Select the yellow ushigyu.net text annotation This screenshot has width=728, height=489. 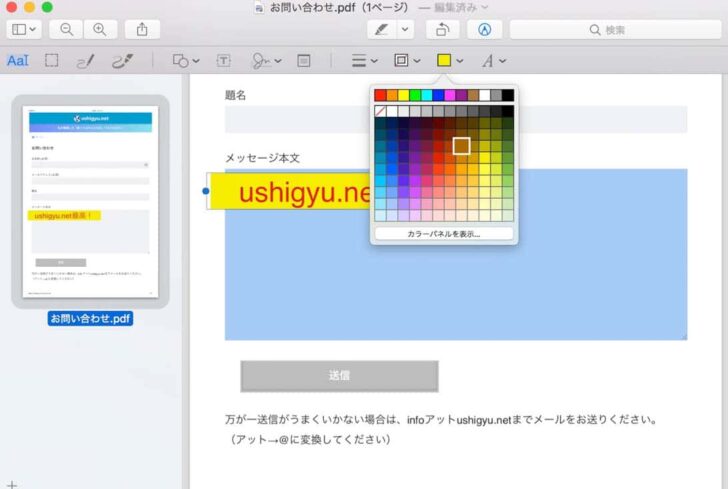290,192
